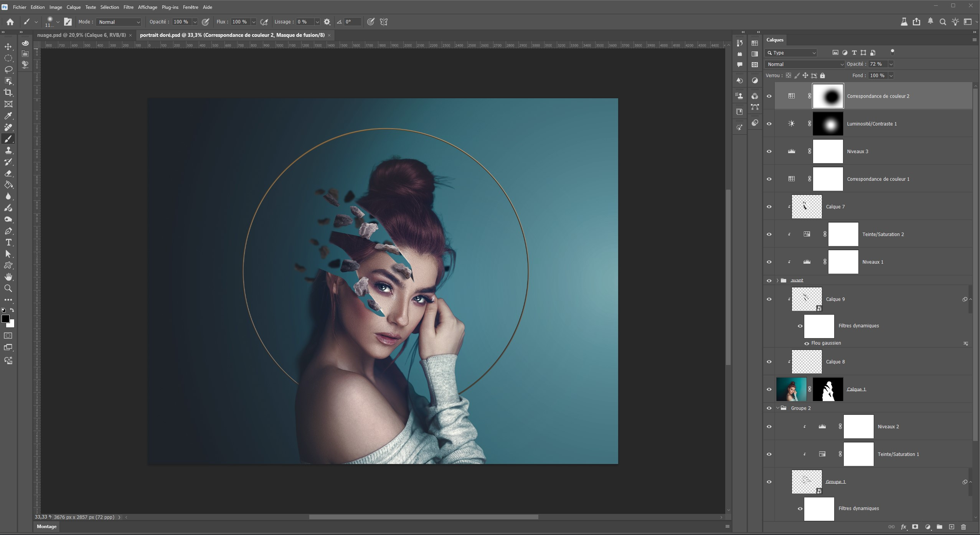
Task: Click the foreground color swatch
Action: click(x=5, y=319)
